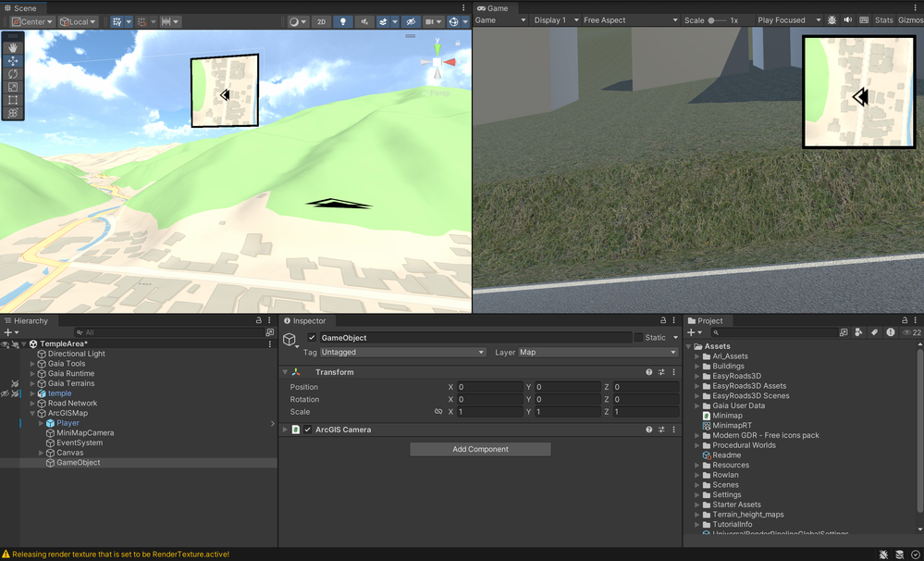Open draw mode shading dropdown

[x=298, y=22]
